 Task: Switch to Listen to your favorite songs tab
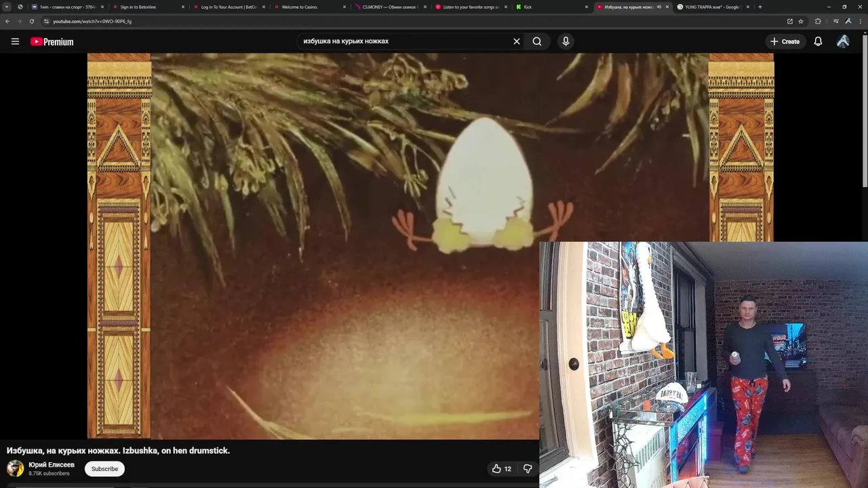(x=470, y=7)
